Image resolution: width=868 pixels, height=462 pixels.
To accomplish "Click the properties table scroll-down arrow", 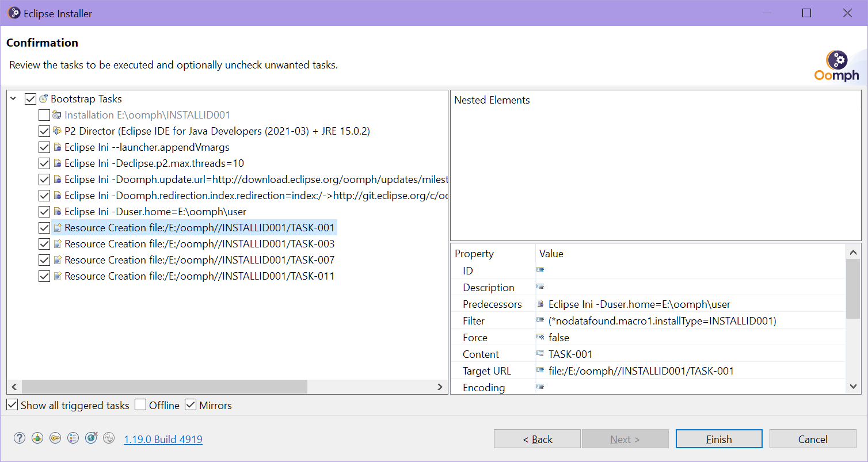I will point(853,387).
